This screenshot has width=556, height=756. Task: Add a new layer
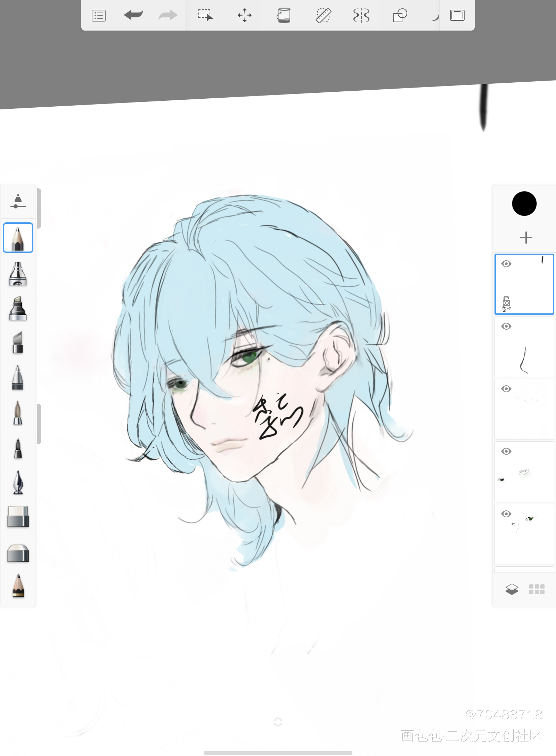click(526, 238)
